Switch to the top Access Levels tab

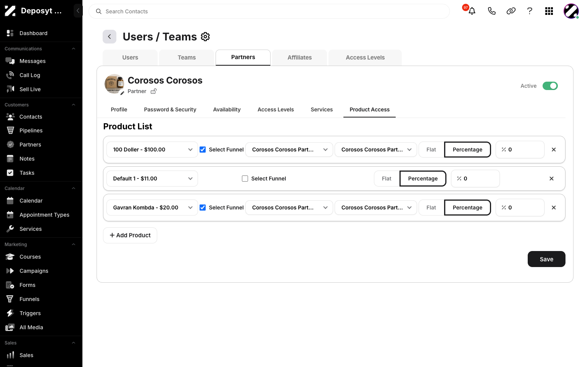[365, 58]
